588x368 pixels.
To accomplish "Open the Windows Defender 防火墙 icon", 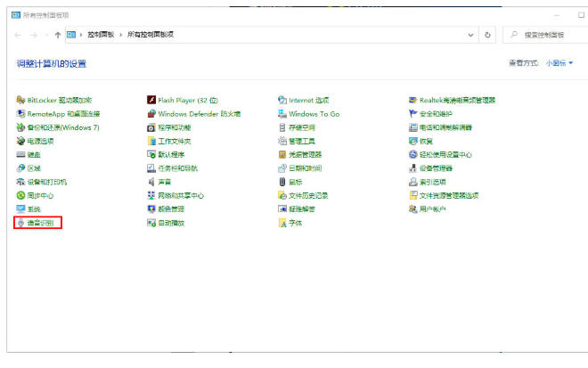I will 151,113.
